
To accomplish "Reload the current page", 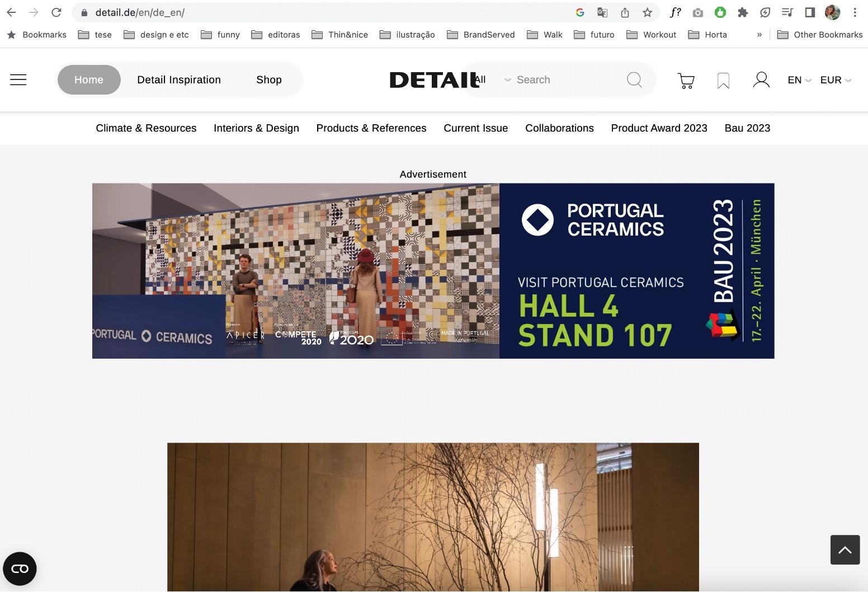I will 56,12.
